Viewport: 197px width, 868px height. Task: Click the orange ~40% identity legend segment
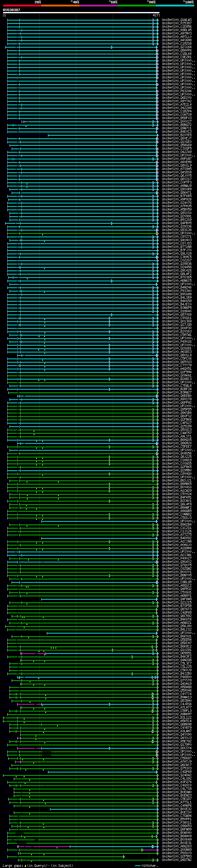(x=60, y=6)
